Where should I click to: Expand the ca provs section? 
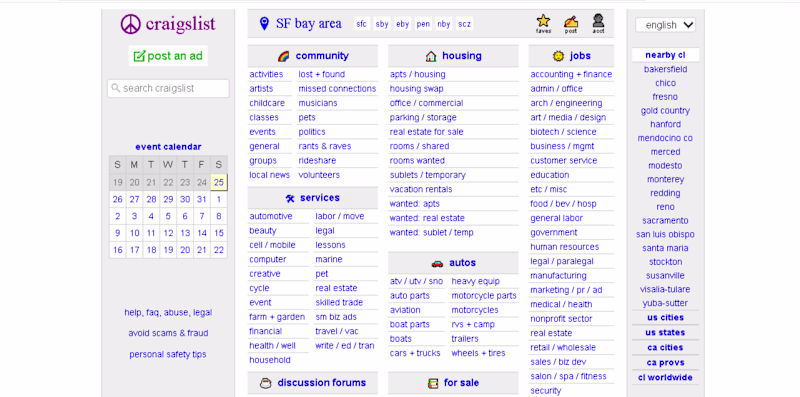(x=665, y=363)
